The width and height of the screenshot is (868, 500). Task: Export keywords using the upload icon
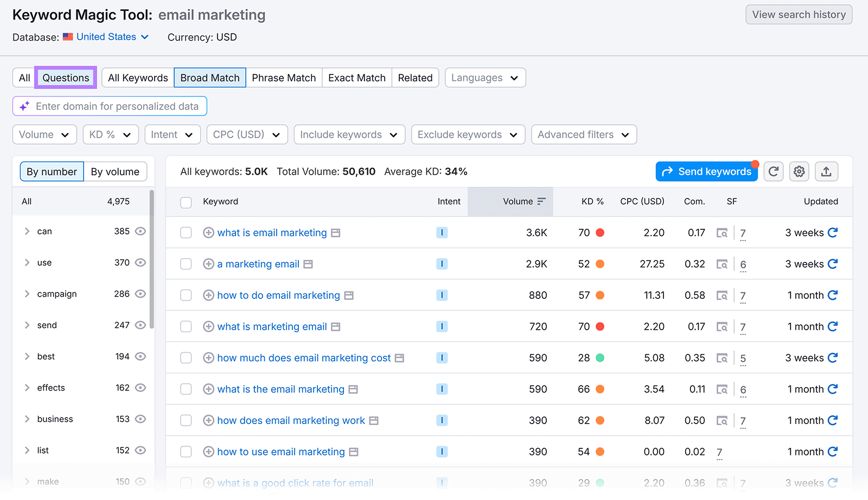826,171
